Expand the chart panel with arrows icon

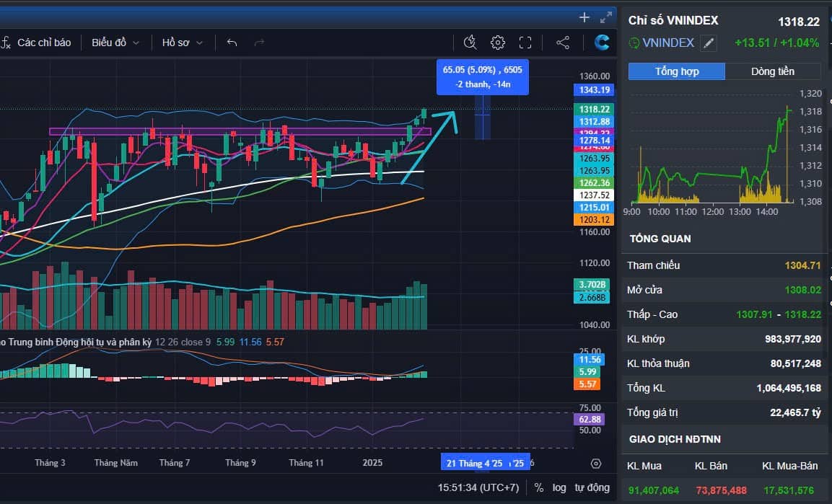(606, 18)
